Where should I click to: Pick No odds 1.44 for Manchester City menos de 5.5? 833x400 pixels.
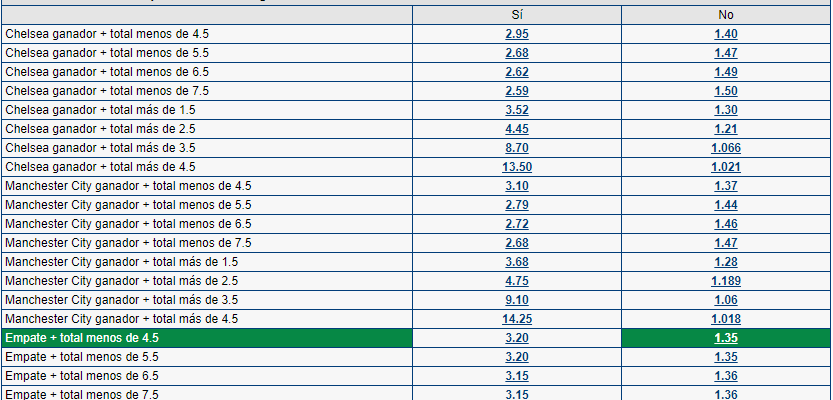coord(726,205)
